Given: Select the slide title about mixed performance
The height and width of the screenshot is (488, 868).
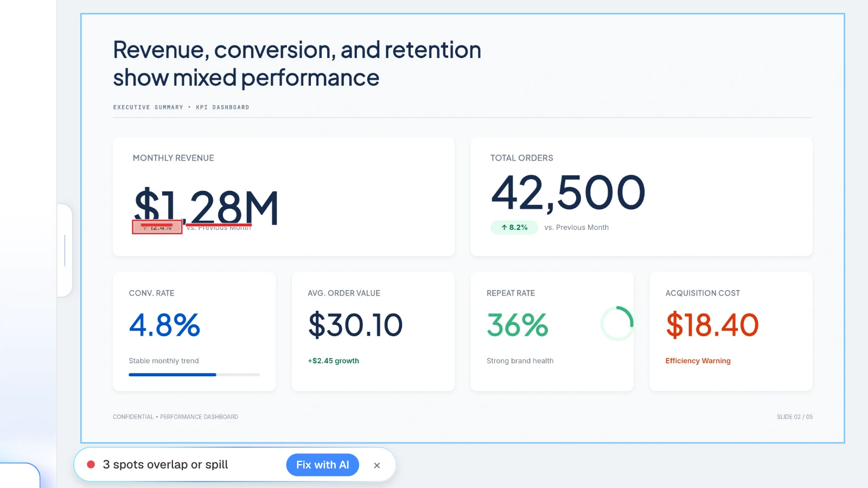Looking at the screenshot, I should (x=297, y=63).
